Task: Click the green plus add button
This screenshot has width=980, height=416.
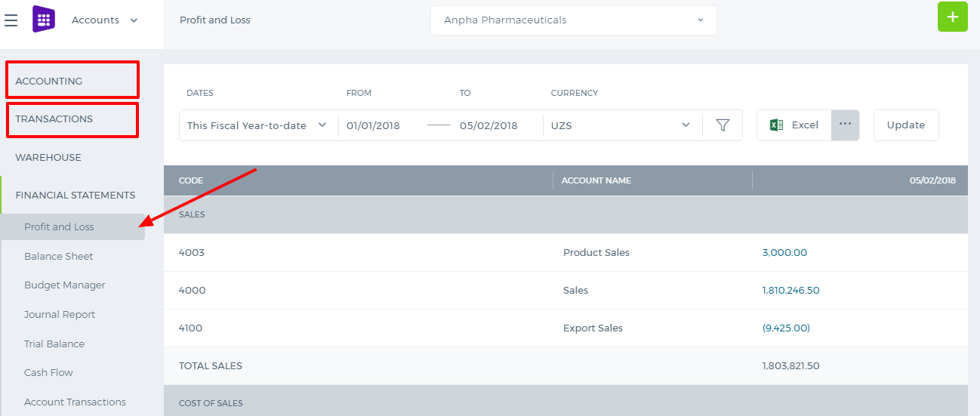Action: coord(952,17)
